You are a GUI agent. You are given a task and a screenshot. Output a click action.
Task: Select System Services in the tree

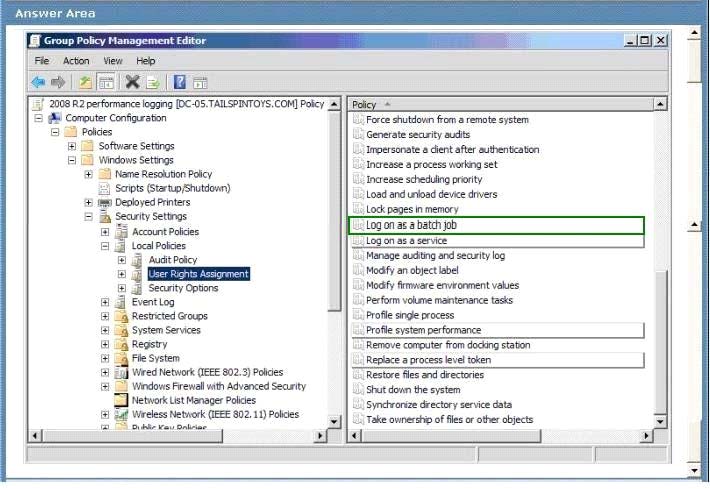(166, 330)
